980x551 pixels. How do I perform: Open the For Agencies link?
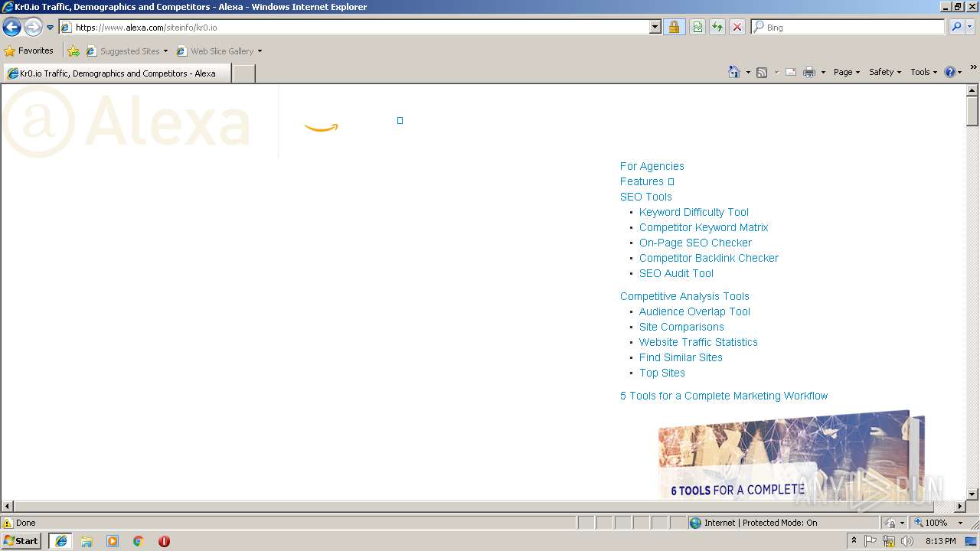click(x=652, y=166)
